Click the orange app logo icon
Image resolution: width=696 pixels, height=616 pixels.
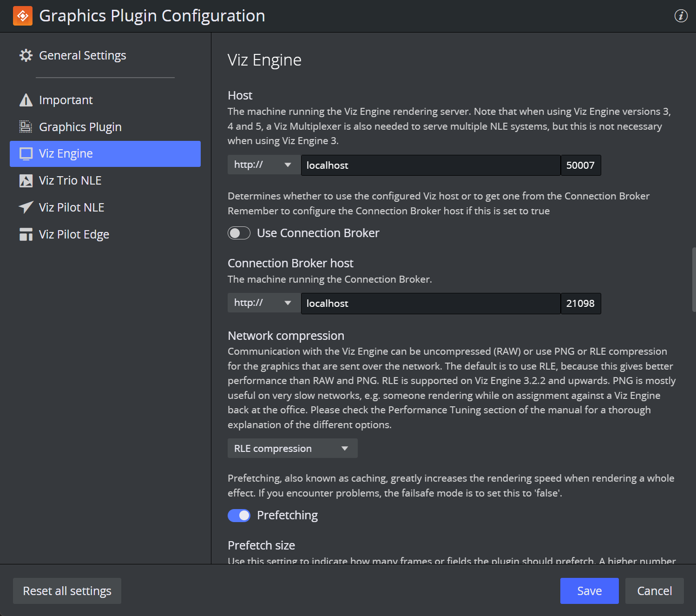click(23, 16)
